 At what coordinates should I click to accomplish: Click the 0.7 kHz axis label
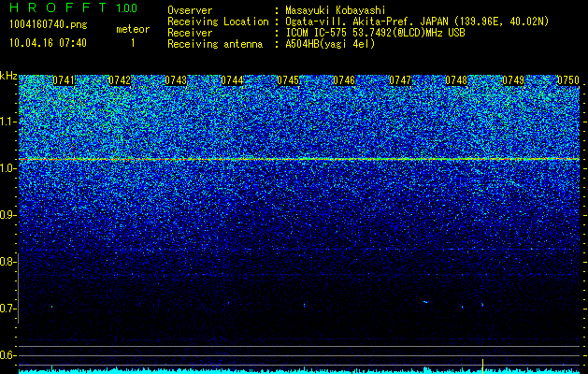point(7,309)
